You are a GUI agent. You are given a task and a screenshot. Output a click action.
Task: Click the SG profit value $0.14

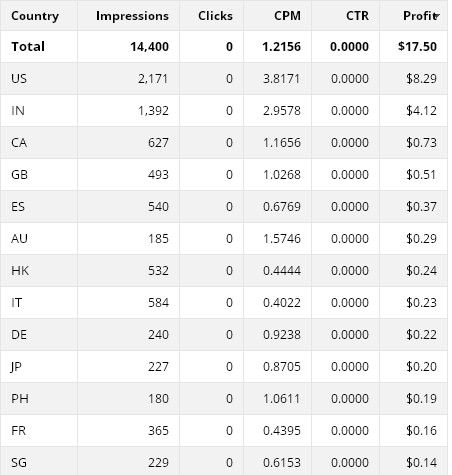pyautogui.click(x=421, y=463)
